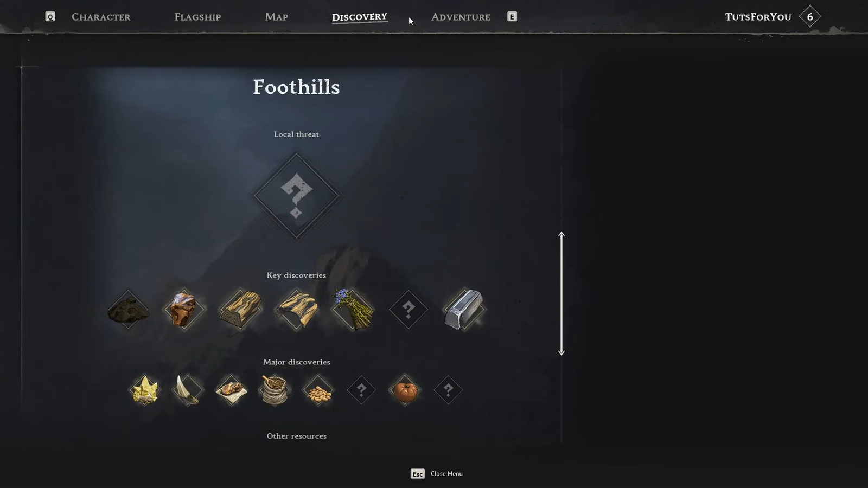Viewport: 868px width, 488px height.
Task: Select the wooden planks key discovery
Action: point(297,310)
